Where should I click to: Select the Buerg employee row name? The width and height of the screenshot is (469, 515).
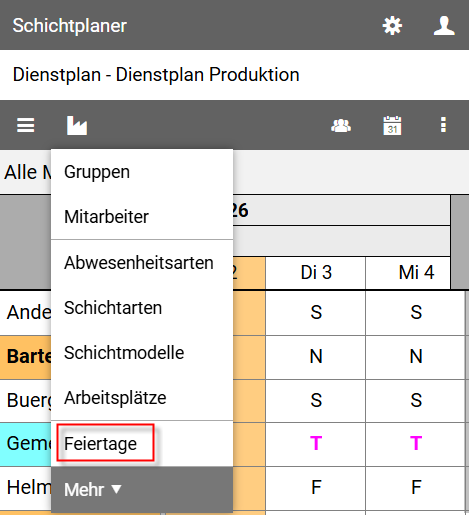pos(29,400)
